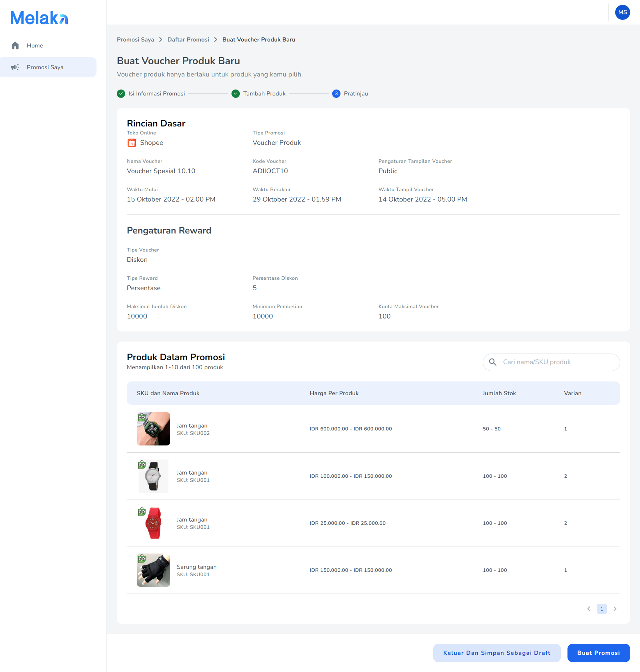Screen dimensions: 640x672
Task: Open Sarung tangan glove thumbnail
Action: pyautogui.click(x=154, y=570)
